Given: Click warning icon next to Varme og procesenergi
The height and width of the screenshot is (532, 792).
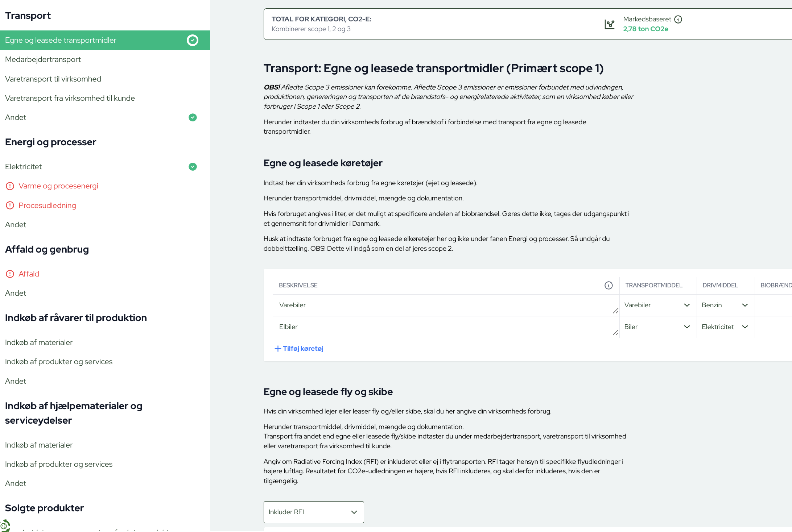Looking at the screenshot, I should [x=10, y=186].
